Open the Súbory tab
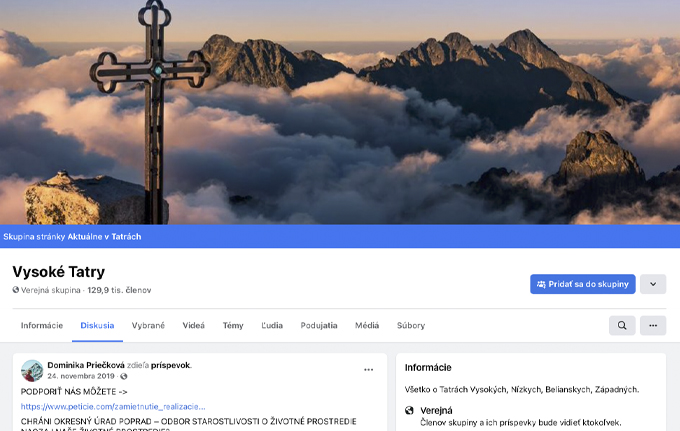The image size is (680, 431). 411,325
